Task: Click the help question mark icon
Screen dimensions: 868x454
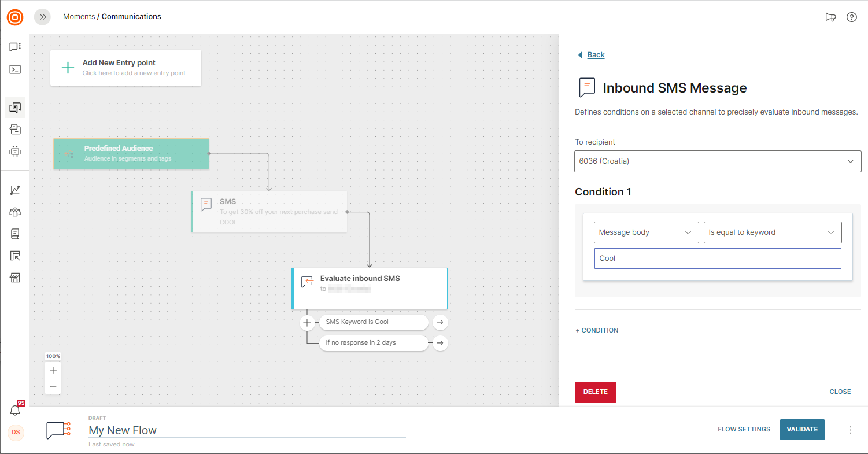Action: (x=851, y=17)
